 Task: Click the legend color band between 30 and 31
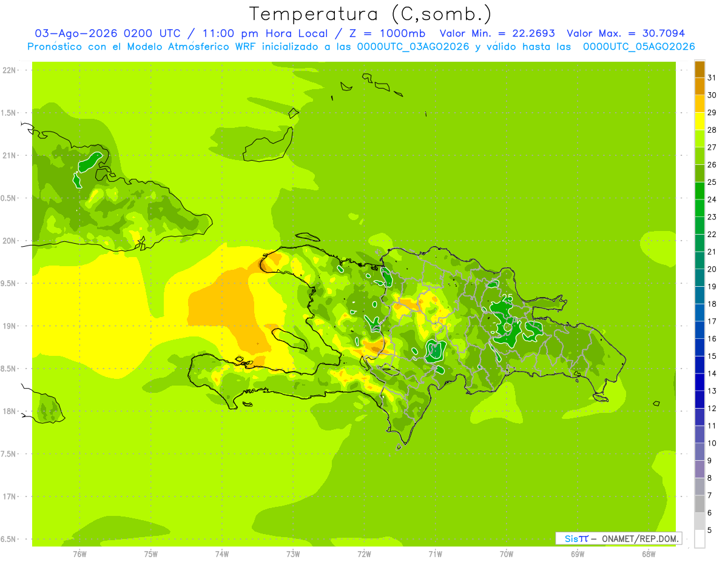pos(699,87)
